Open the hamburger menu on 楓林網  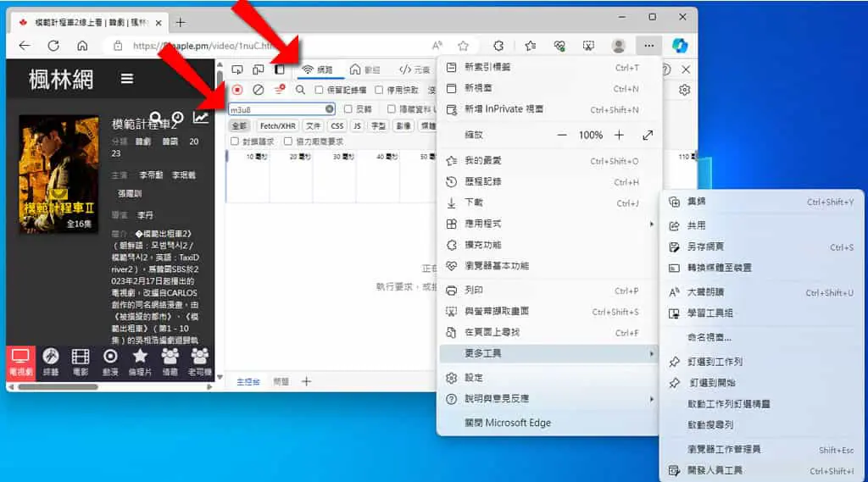(x=127, y=79)
